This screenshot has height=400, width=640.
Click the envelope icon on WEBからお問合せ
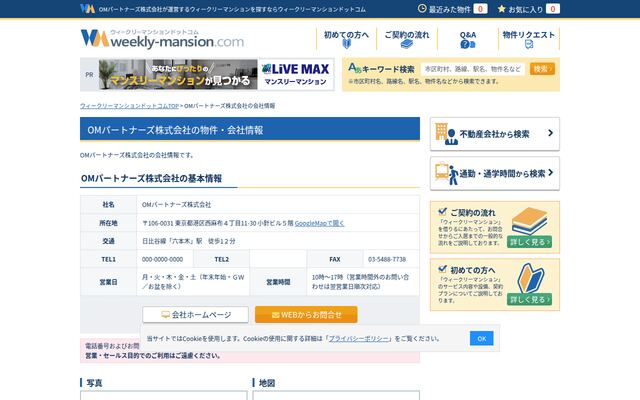[x=276, y=315]
